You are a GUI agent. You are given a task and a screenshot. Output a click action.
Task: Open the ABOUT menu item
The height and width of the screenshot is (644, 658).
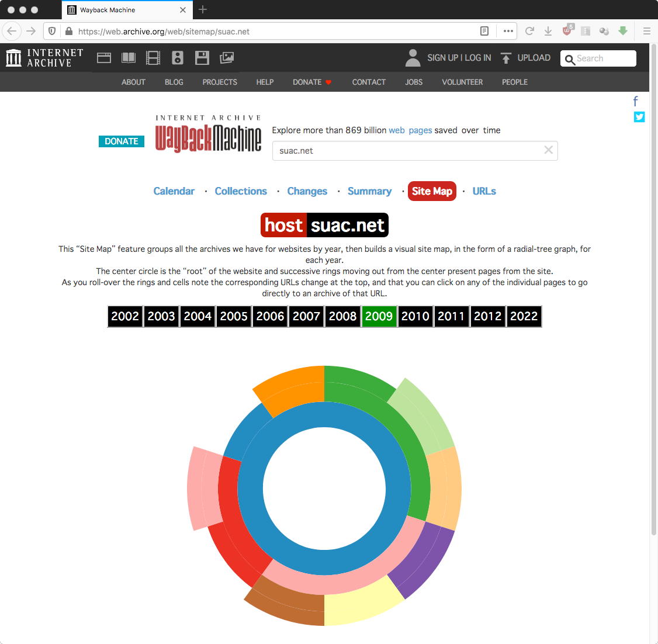point(133,82)
